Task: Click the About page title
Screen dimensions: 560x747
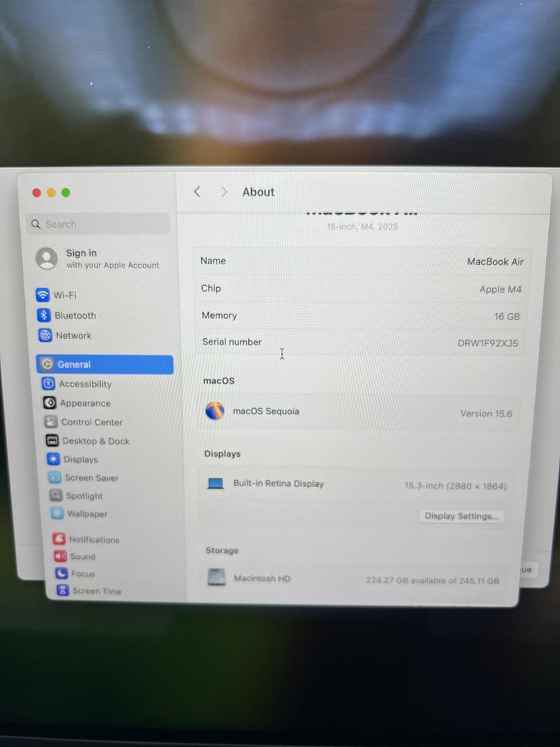Action: point(258,192)
